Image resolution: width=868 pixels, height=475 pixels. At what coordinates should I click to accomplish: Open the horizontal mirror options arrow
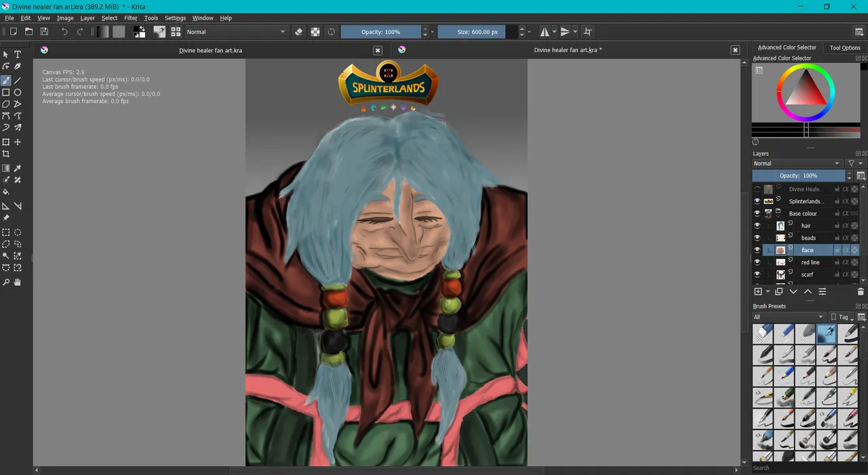pyautogui.click(x=554, y=32)
